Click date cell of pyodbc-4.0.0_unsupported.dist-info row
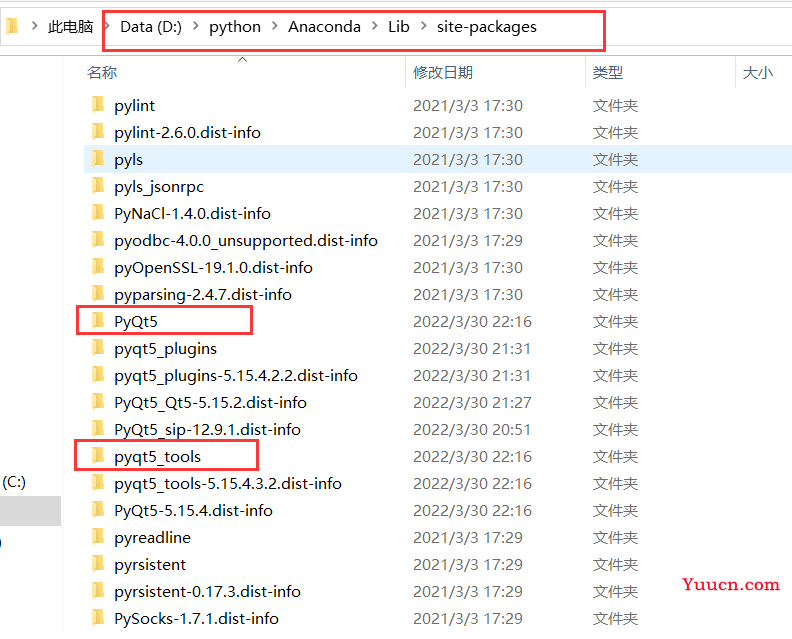 point(468,240)
